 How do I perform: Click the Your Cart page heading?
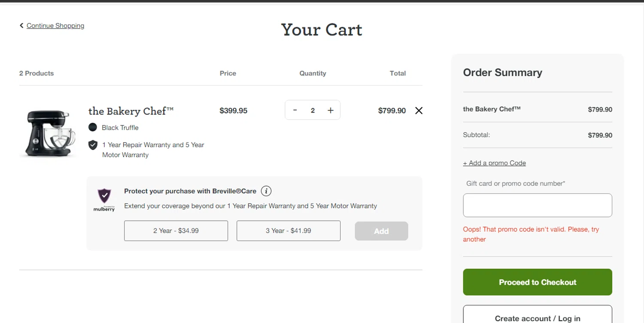click(x=322, y=30)
